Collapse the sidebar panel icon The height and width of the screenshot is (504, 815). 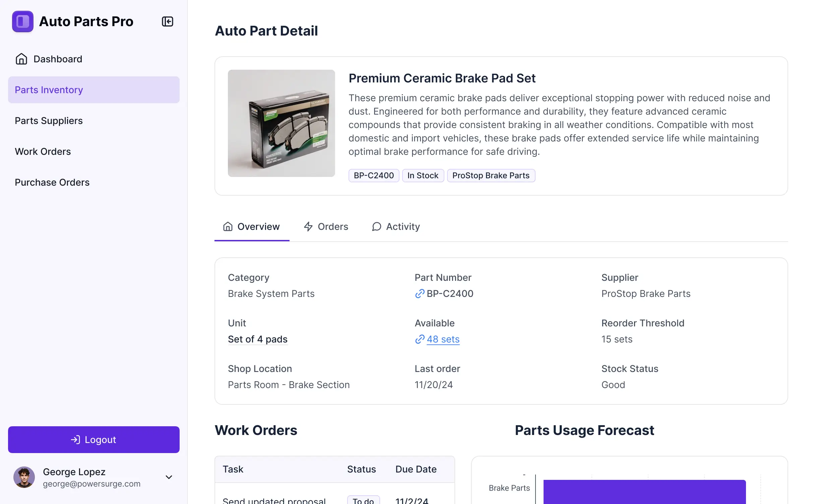(x=167, y=21)
